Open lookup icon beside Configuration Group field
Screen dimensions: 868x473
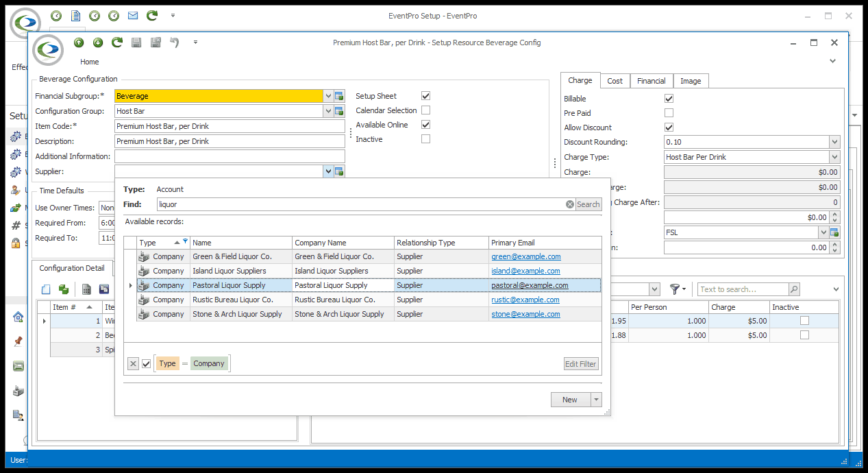click(339, 111)
